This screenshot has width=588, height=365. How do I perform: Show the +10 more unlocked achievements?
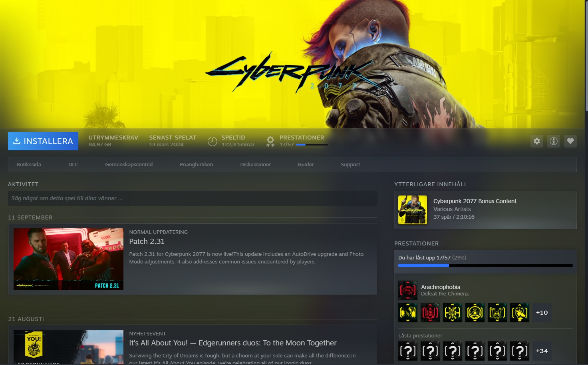[x=542, y=313]
